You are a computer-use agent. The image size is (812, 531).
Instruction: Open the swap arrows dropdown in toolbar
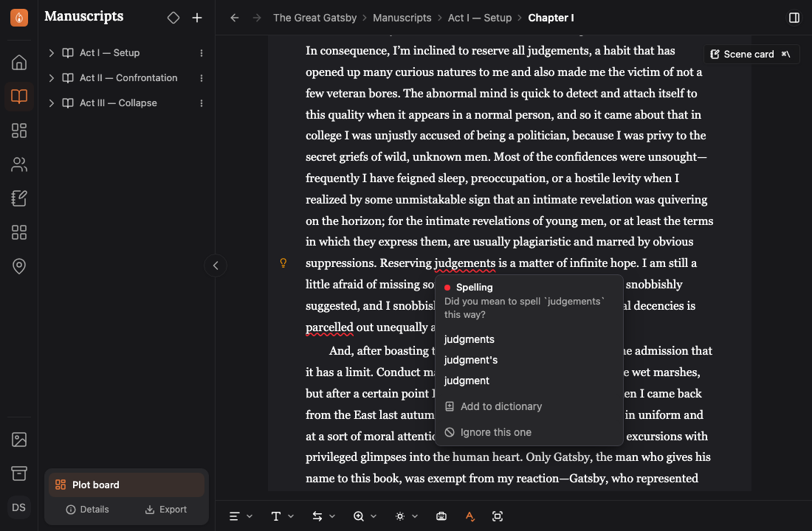(323, 516)
